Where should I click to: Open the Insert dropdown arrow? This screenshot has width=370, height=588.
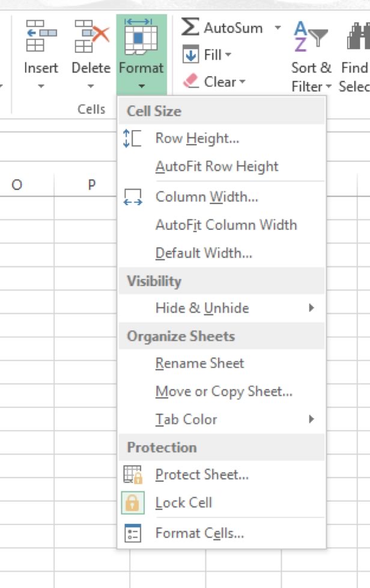coord(41,86)
